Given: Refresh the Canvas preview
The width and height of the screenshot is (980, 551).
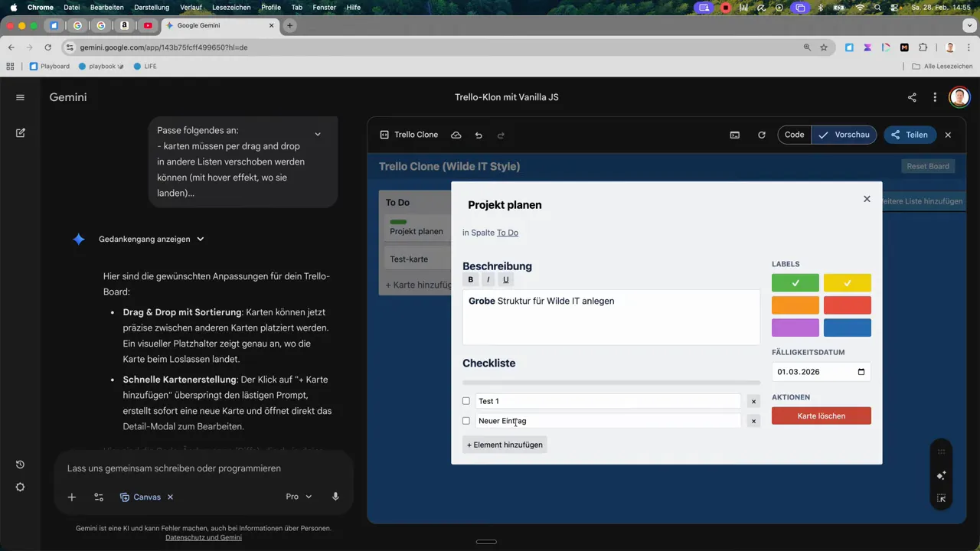Looking at the screenshot, I should click(x=761, y=135).
